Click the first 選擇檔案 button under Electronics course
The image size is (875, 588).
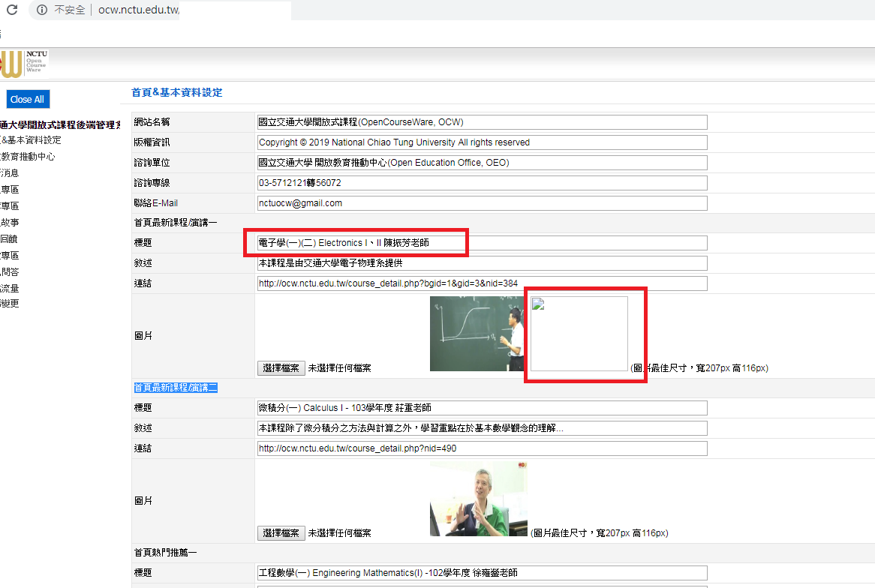click(x=281, y=368)
